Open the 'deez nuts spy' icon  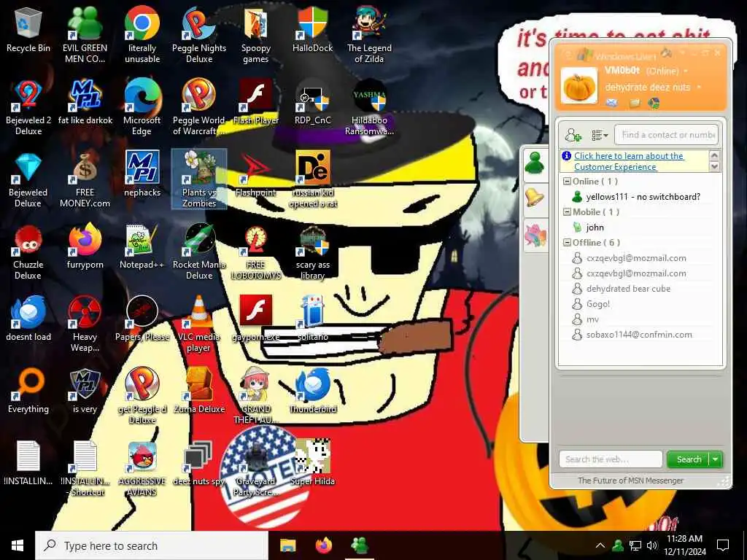[199, 463]
